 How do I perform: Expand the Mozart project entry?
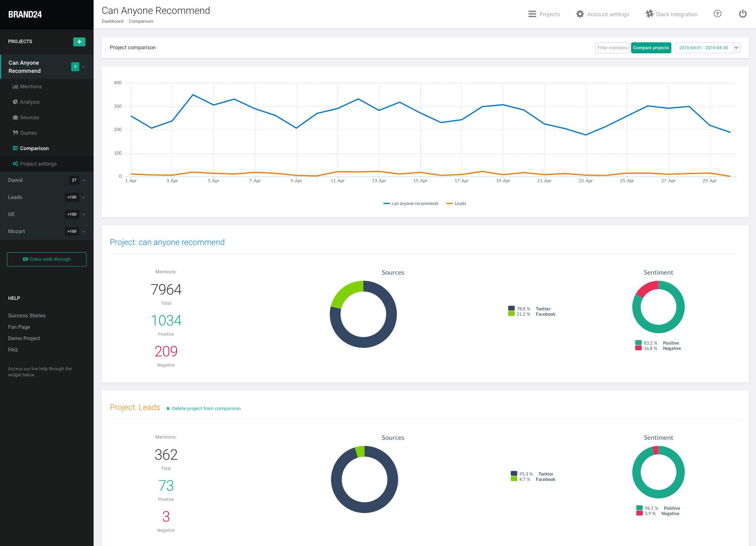[84, 231]
